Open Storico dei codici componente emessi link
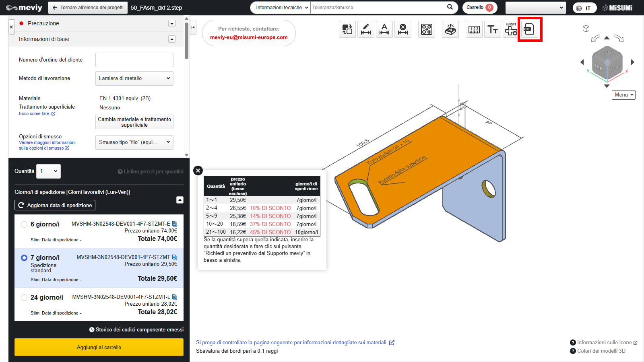 [x=139, y=330]
